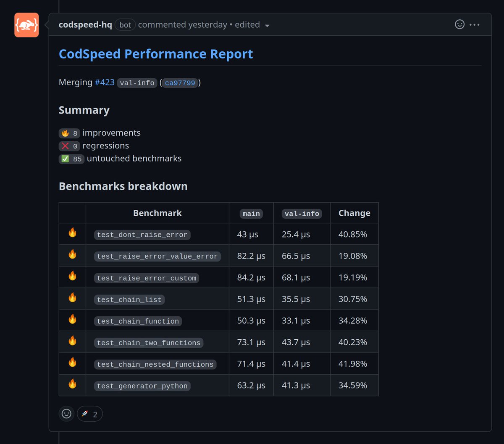
Task: Click the val-info column header
Action: click(302, 214)
